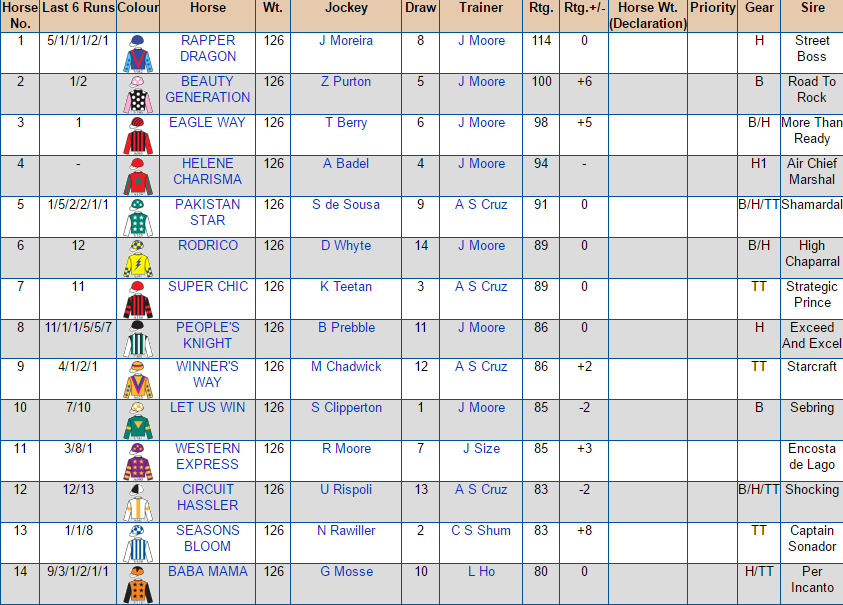843x605 pixels.
Task: Click Rapper Dragon's jockey silks icon
Action: [x=138, y=53]
